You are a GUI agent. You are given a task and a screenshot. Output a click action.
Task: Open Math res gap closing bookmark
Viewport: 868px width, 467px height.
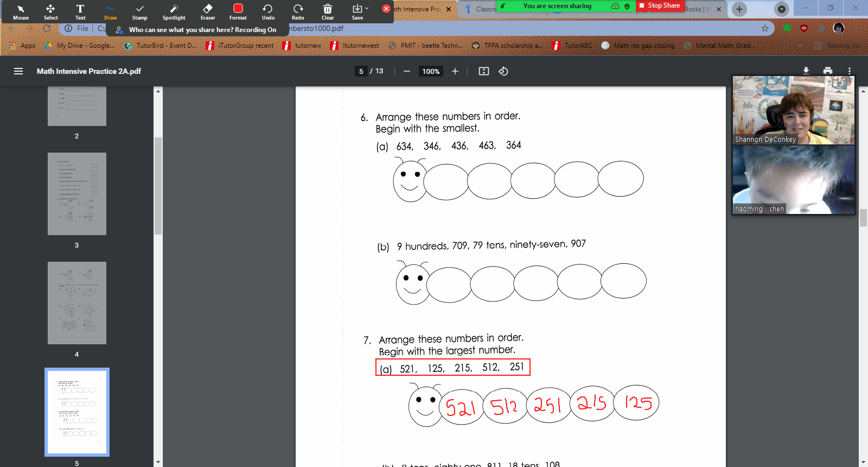pyautogui.click(x=637, y=46)
